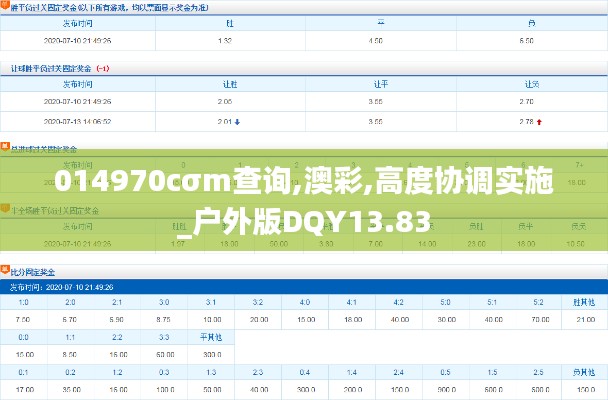Click the orange icon at top-left section heading
Viewport: 608px width, 400px height.
(5, 6)
